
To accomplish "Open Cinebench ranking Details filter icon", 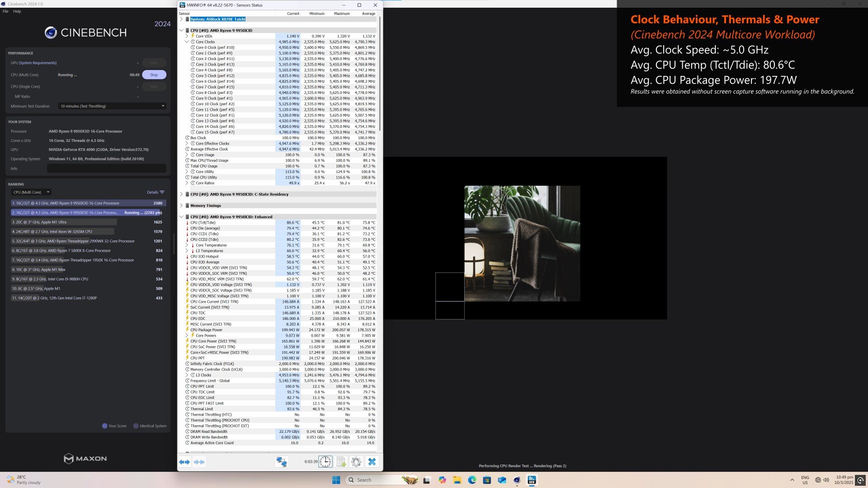I will (x=162, y=192).
